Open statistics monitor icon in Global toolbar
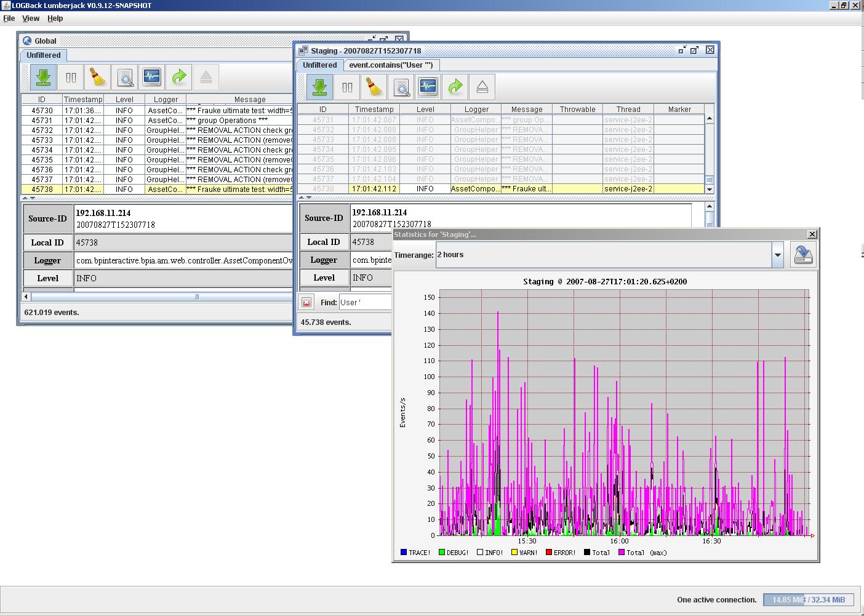864x616 pixels. pyautogui.click(x=152, y=78)
